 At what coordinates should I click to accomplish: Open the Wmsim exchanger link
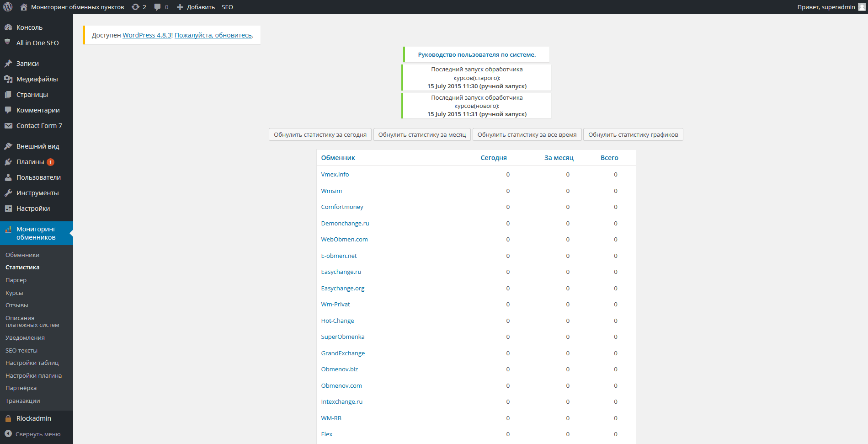(331, 191)
